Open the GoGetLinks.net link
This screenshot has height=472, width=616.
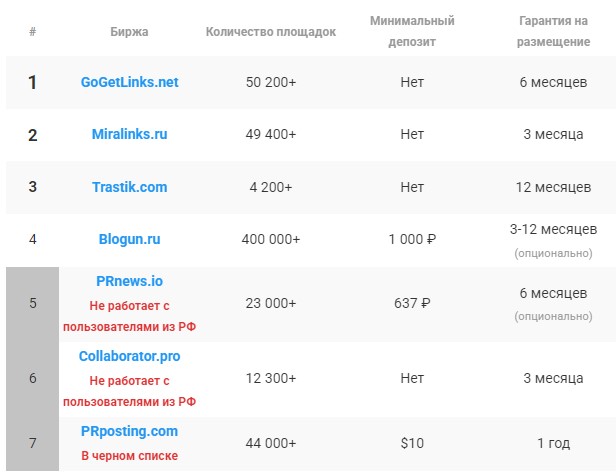click(129, 82)
